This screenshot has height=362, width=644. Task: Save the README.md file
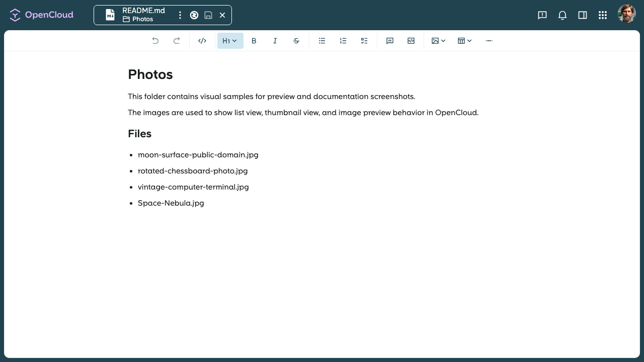(208, 15)
